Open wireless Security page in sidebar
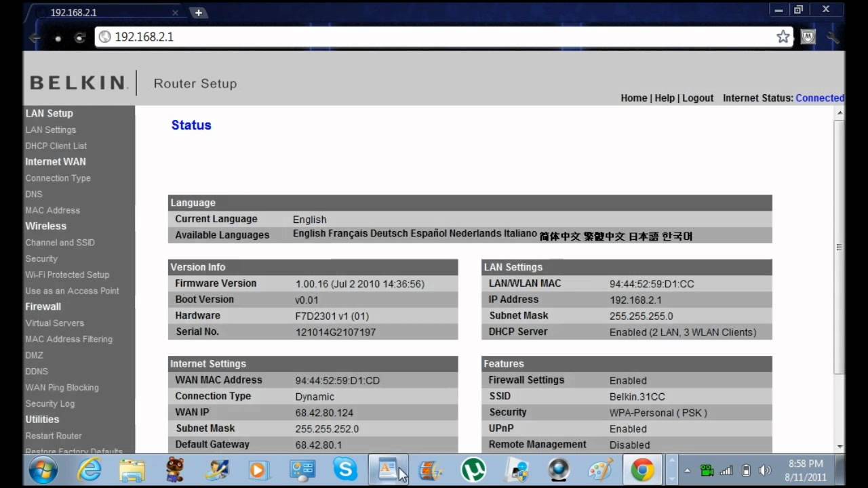 [41, 259]
